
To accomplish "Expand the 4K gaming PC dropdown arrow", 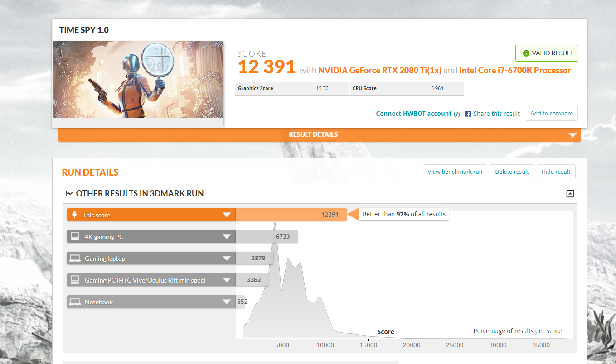I will (227, 237).
